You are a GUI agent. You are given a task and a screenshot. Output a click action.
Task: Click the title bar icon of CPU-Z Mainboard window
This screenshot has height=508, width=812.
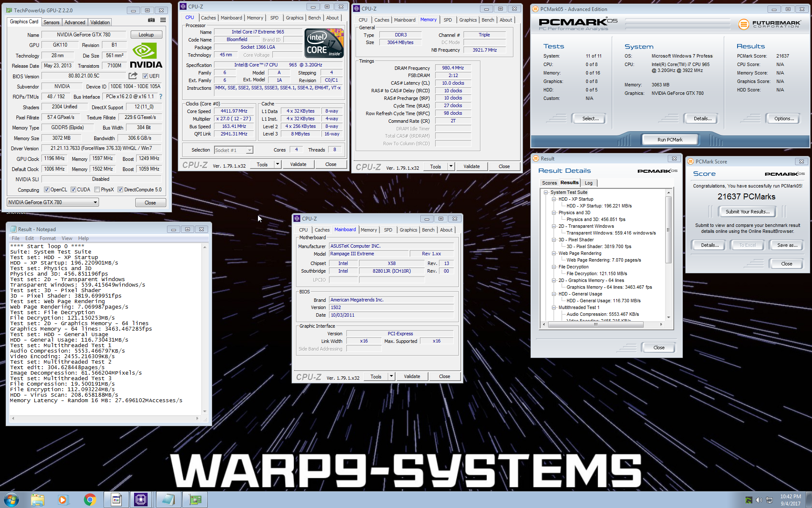pos(297,218)
